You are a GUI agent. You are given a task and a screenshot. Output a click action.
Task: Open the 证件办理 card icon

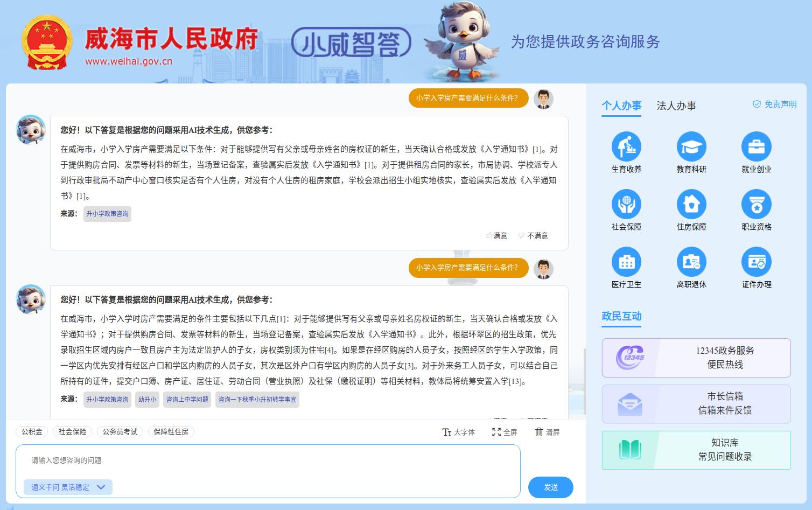pyautogui.click(x=756, y=262)
